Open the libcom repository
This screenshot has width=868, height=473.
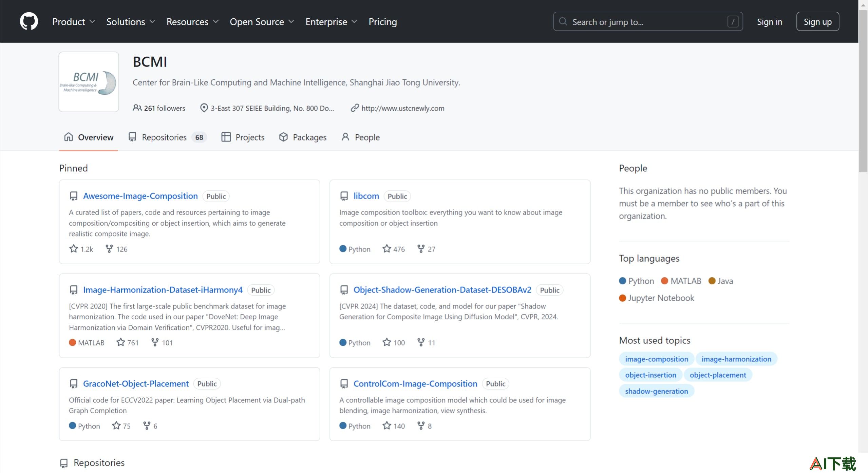(366, 196)
